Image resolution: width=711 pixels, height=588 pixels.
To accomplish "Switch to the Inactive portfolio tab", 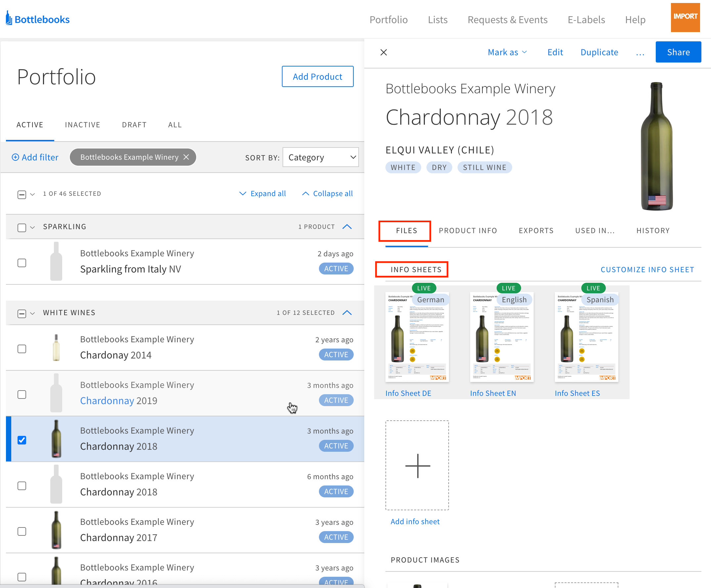I will [82, 125].
